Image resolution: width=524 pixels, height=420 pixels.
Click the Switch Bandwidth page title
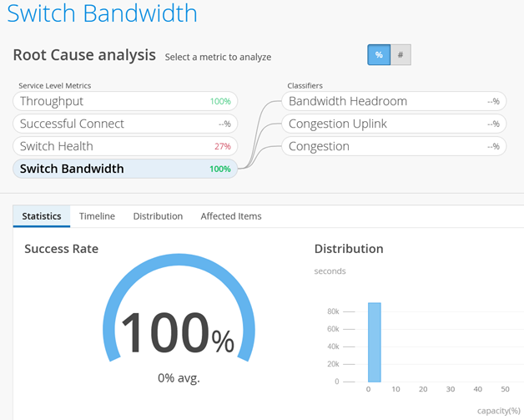click(103, 14)
